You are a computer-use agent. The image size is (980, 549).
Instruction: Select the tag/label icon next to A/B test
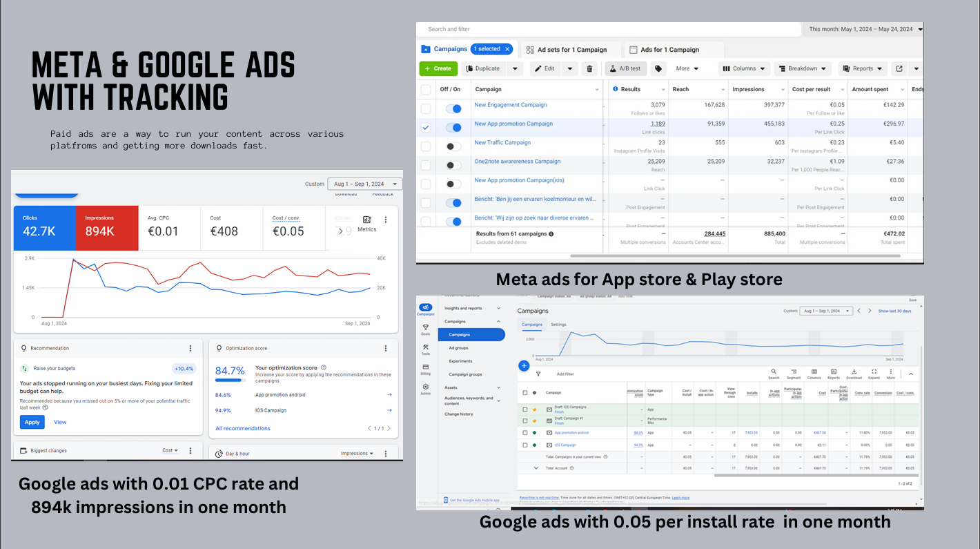pos(659,68)
